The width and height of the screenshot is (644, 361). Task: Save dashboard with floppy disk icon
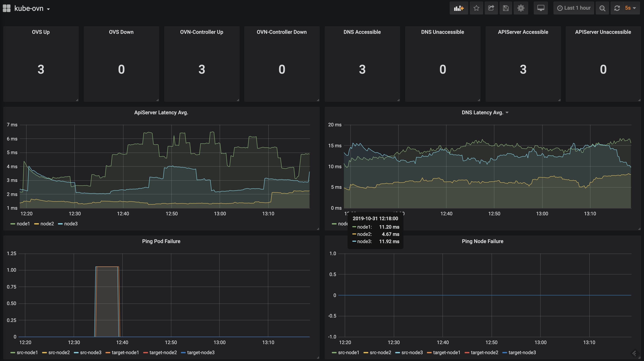click(506, 8)
